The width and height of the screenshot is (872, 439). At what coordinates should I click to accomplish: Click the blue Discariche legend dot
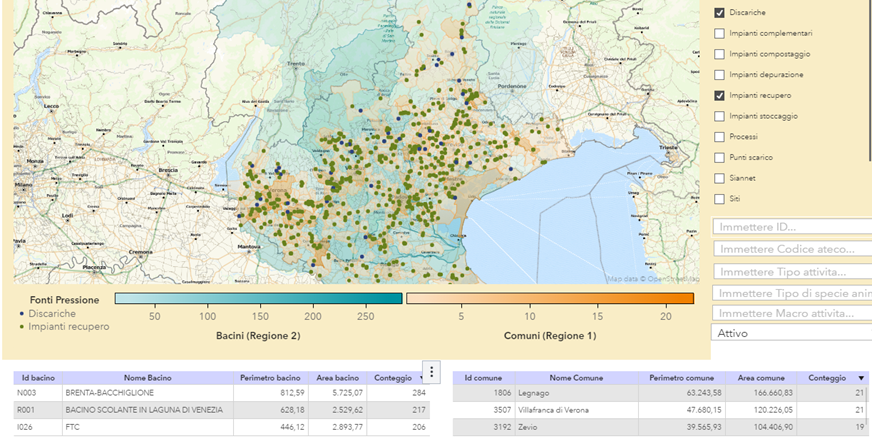pos(22,313)
